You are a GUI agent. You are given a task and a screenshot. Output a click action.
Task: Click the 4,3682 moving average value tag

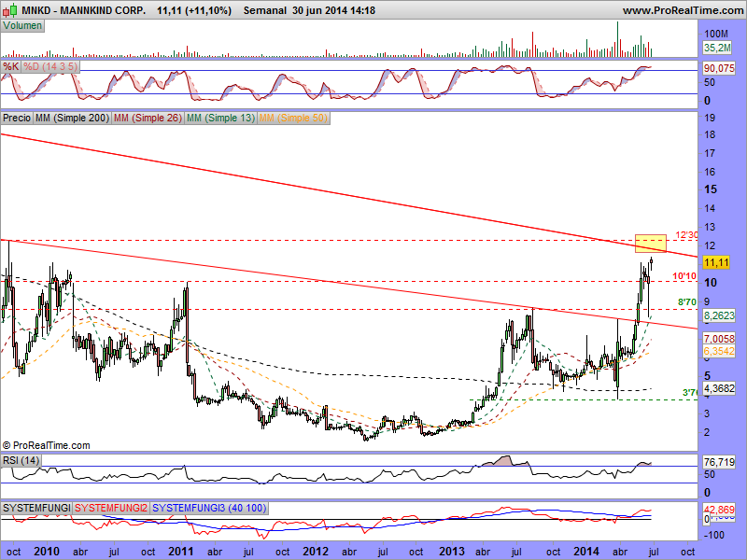coord(719,388)
